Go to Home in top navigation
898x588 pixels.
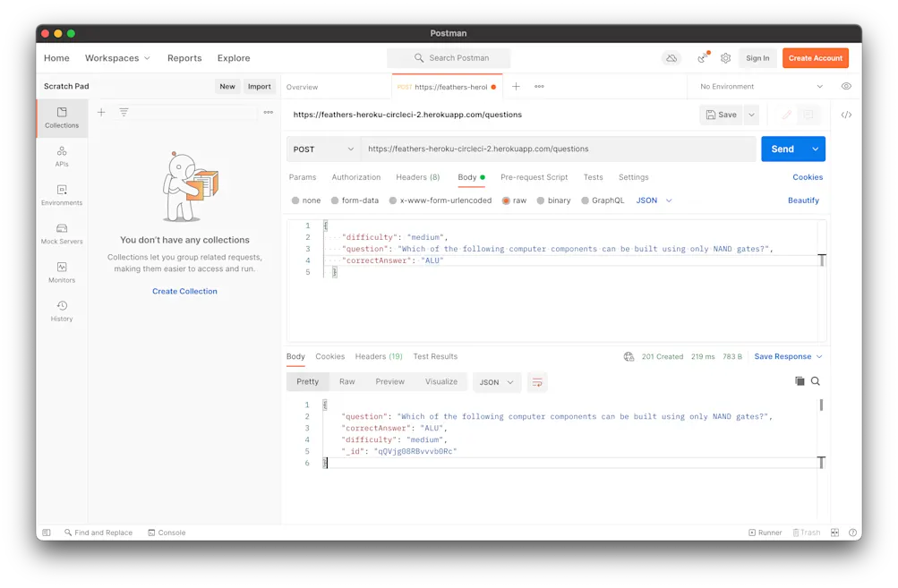(56, 58)
